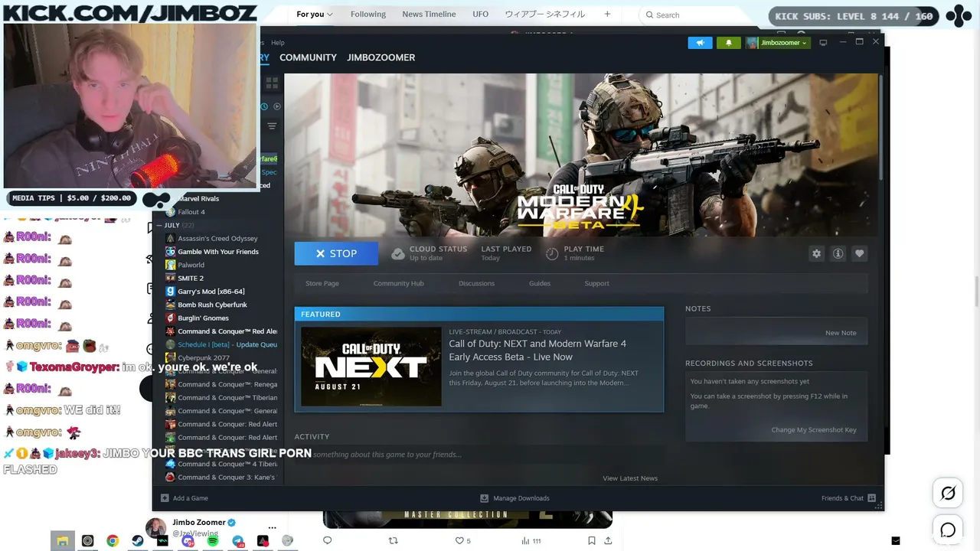Bookmark the tweet
Image resolution: width=980 pixels, height=551 pixels.
[x=592, y=540]
